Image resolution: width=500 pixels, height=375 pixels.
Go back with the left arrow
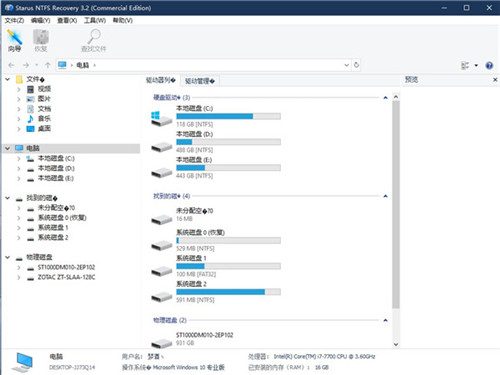[11, 65]
